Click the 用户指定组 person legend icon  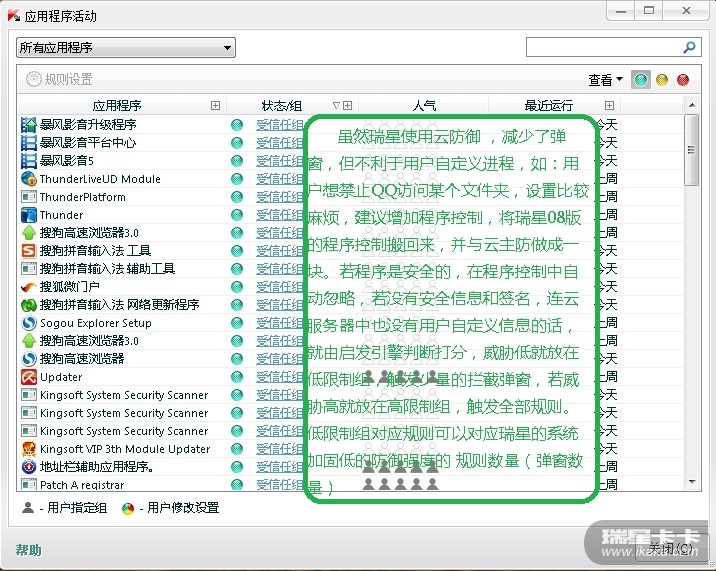28,507
